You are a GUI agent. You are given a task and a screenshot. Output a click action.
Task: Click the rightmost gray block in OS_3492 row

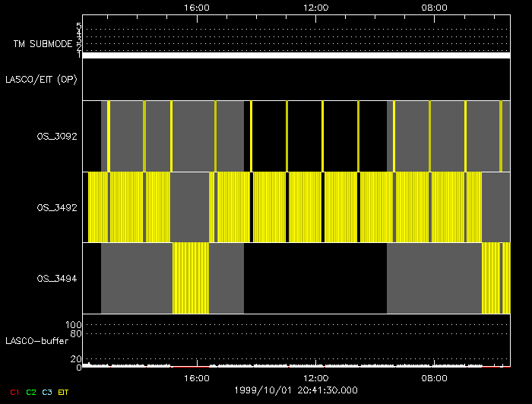(x=496, y=207)
